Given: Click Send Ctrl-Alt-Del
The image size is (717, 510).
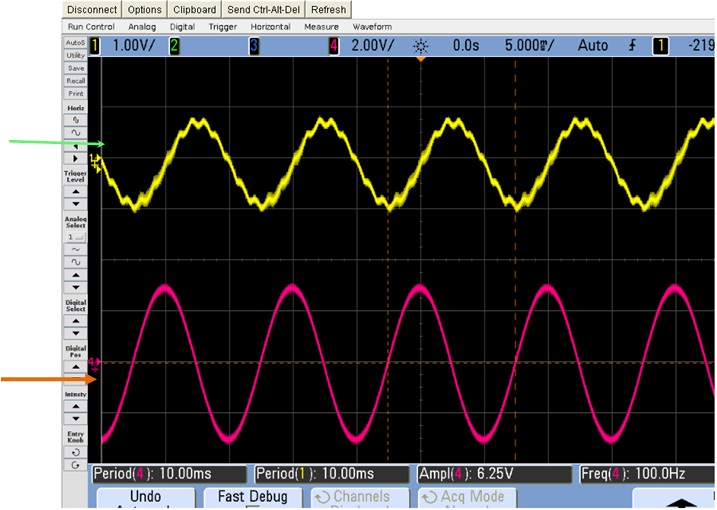Looking at the screenshot, I should [263, 10].
